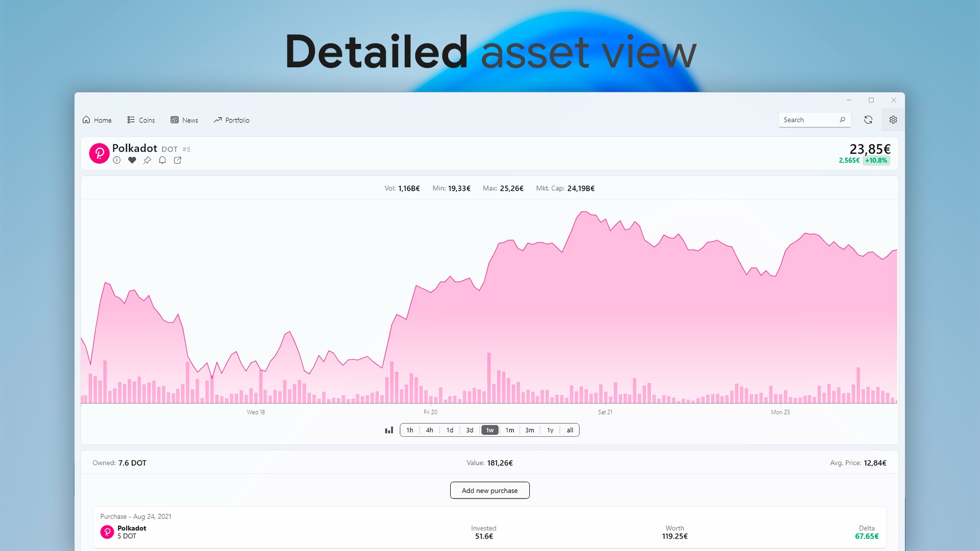Switch chart range to 1y
This screenshot has width=980, height=551.
[x=550, y=430]
